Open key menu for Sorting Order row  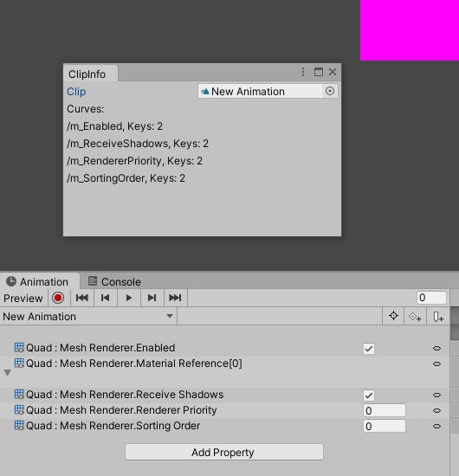pos(436,426)
